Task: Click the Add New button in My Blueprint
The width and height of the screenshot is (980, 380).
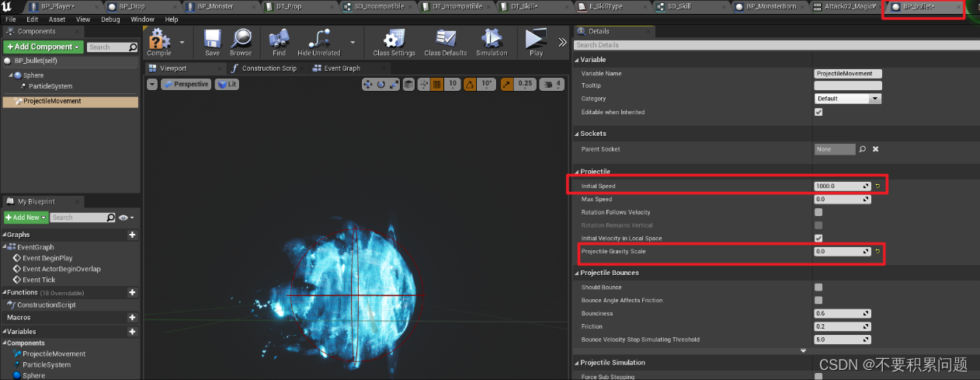Action: point(26,218)
